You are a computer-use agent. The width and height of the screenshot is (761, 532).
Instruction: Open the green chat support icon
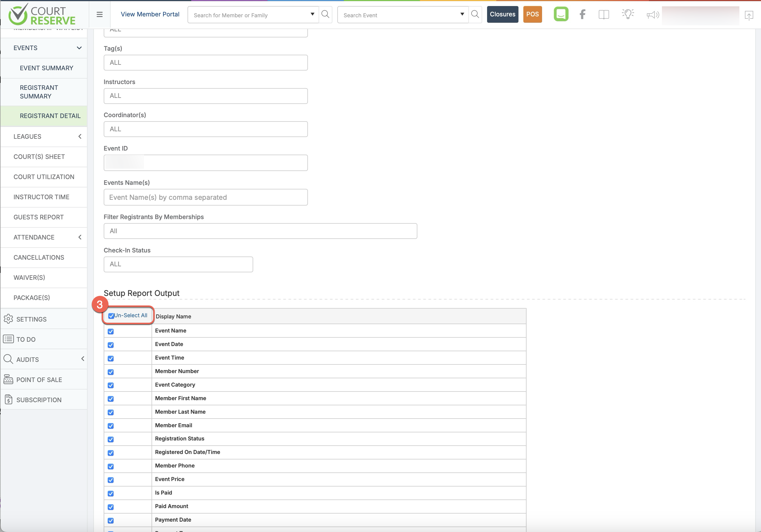[561, 14]
